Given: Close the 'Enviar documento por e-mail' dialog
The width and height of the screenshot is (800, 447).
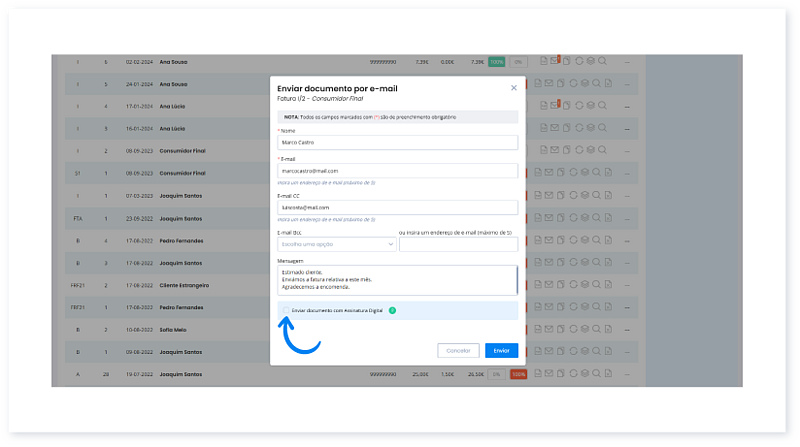Looking at the screenshot, I should coord(514,88).
